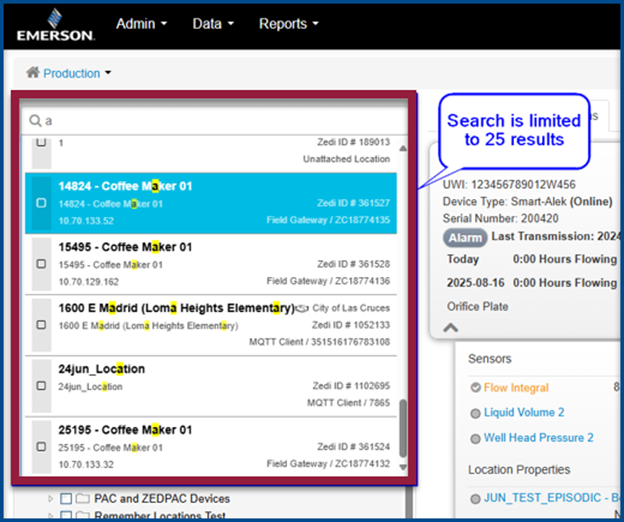Click the home icon beside Production
Image resolution: width=624 pixels, height=522 pixels.
click(x=33, y=72)
